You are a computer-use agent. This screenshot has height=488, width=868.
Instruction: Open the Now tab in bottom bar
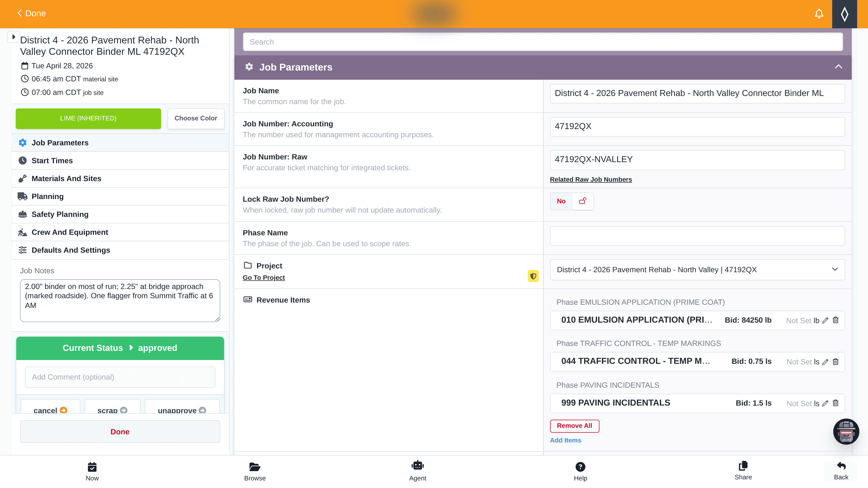[92, 471]
